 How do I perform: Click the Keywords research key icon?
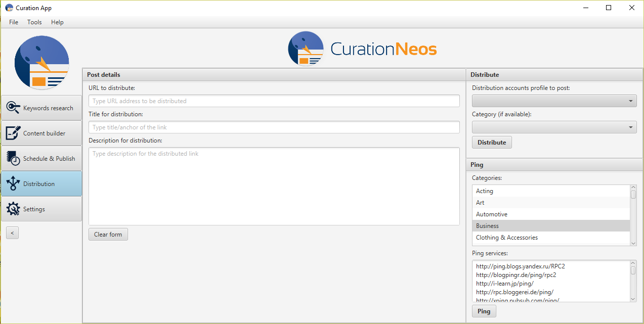14,108
